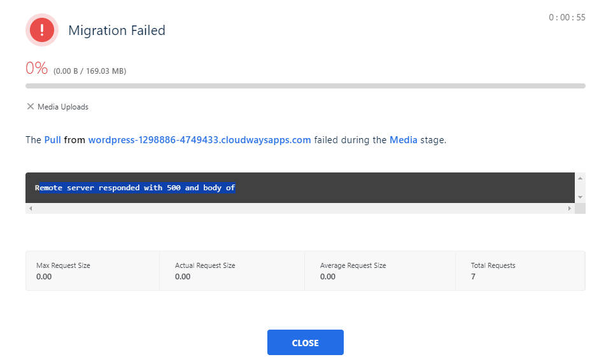Select the Max Request Size stat cell
Screen dimensions: 599x364
pos(93,270)
